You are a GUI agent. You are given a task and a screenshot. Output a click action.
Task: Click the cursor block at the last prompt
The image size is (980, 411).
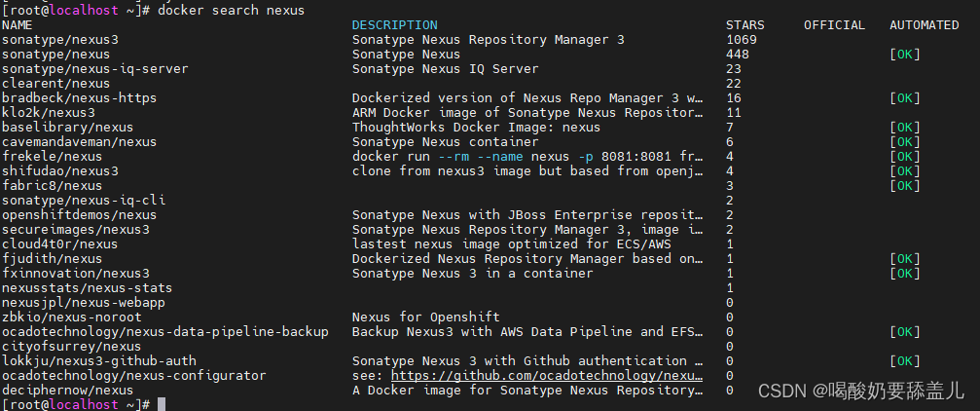(162, 404)
